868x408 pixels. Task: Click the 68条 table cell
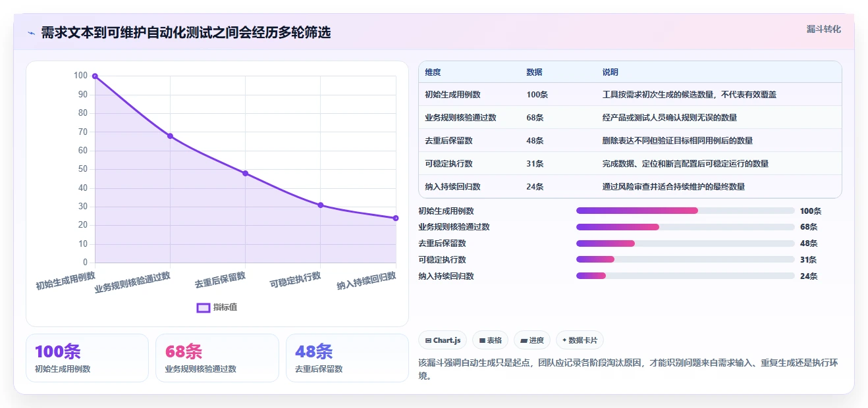(x=535, y=118)
